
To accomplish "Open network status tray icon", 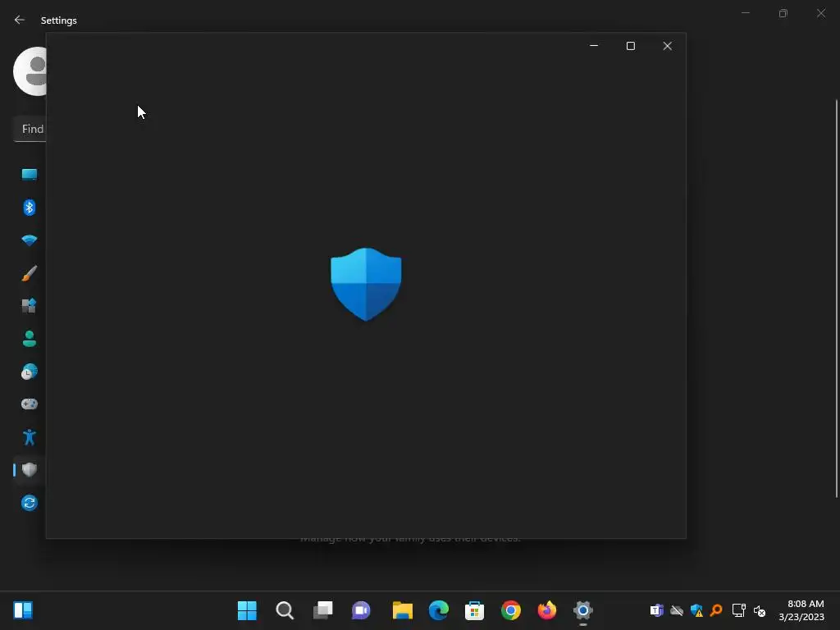I will coord(739,610).
